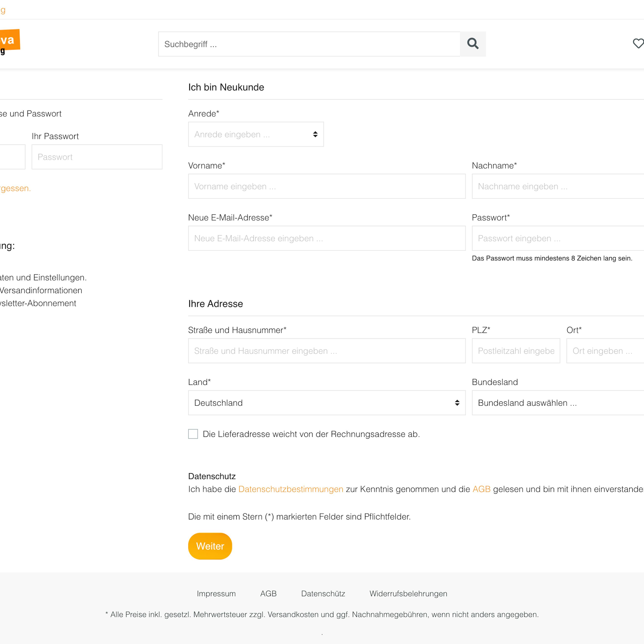Click the login Passwort field
Viewport: 644px width, 644px height.
point(97,157)
